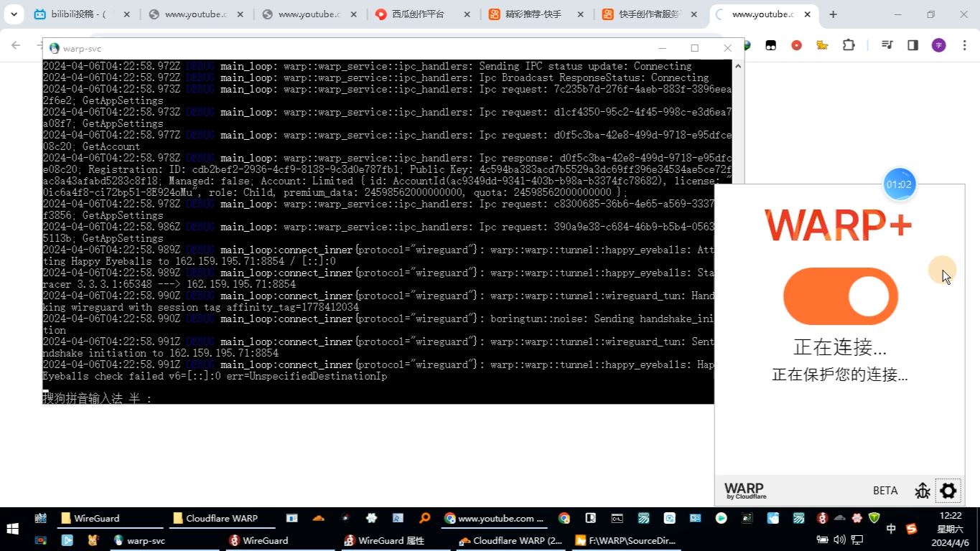The height and width of the screenshot is (551, 980).
Task: Toggle the WARP+ connection switch
Action: click(840, 296)
